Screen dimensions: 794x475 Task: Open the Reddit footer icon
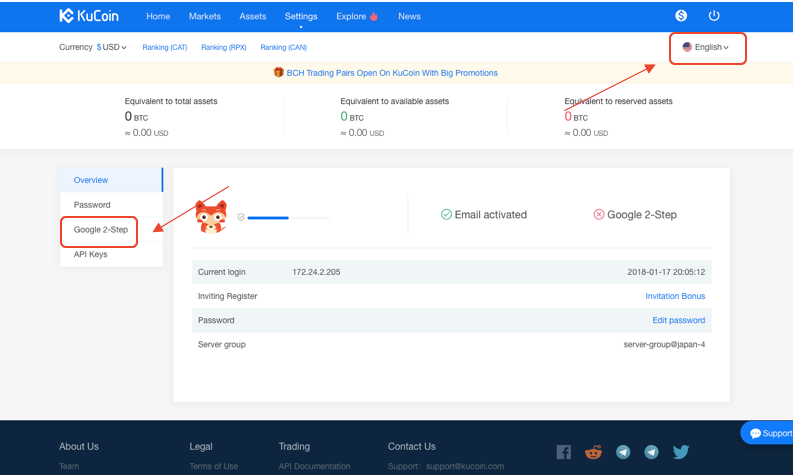593,452
